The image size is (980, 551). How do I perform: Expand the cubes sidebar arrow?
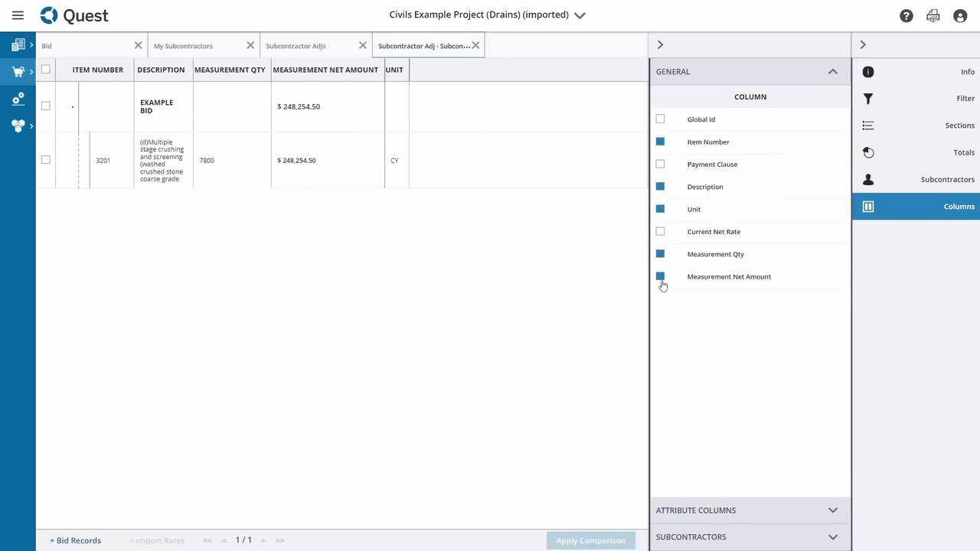31,126
